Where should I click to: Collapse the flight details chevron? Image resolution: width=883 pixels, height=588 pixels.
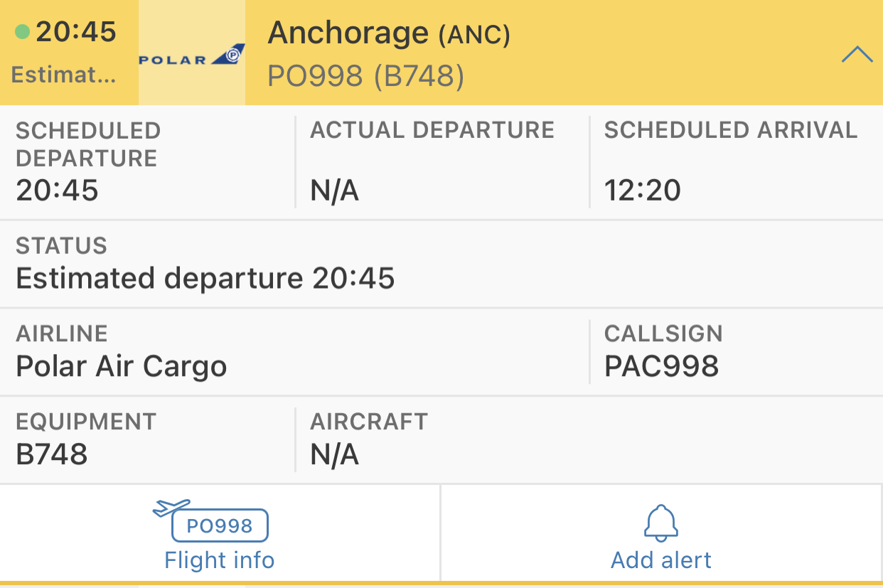click(857, 54)
